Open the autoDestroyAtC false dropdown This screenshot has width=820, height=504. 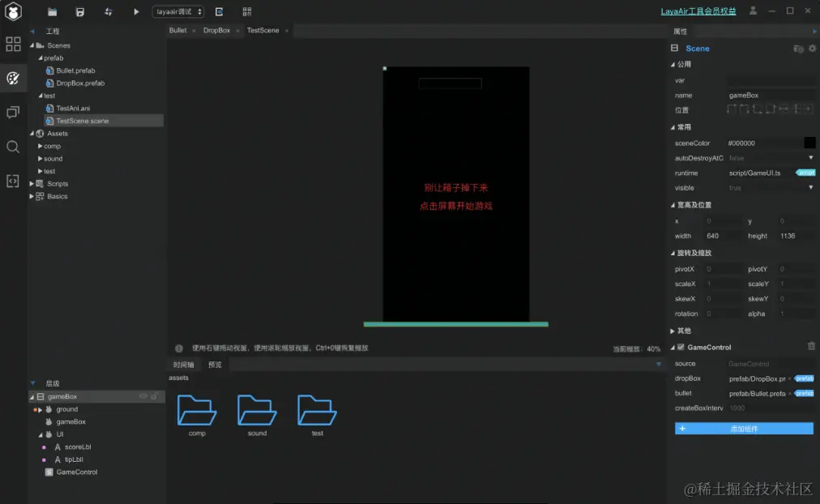coord(771,158)
